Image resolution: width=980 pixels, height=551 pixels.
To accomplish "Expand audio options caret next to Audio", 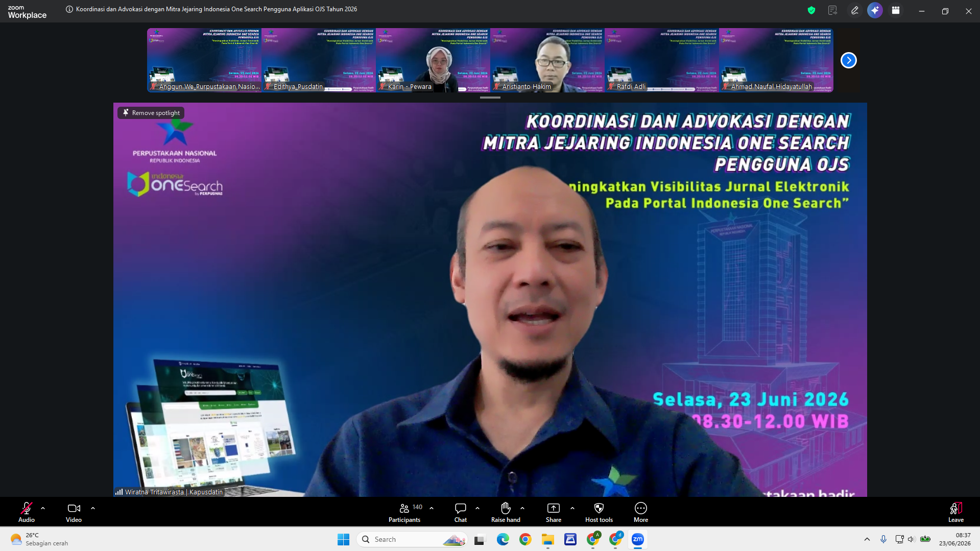I will 43,509.
